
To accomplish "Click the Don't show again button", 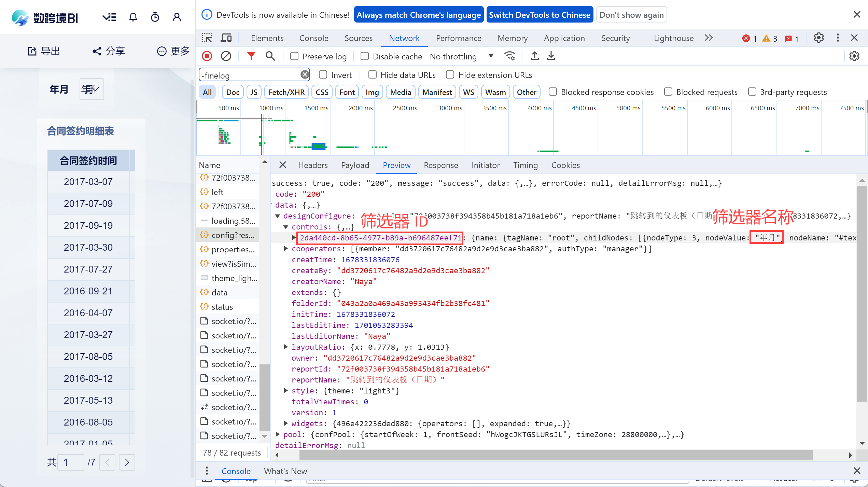I will point(631,15).
